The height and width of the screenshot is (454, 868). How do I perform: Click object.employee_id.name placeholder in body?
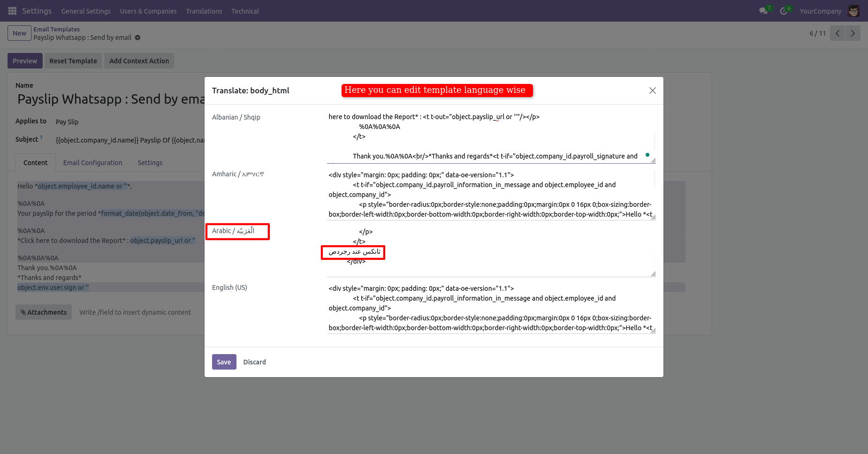point(83,186)
